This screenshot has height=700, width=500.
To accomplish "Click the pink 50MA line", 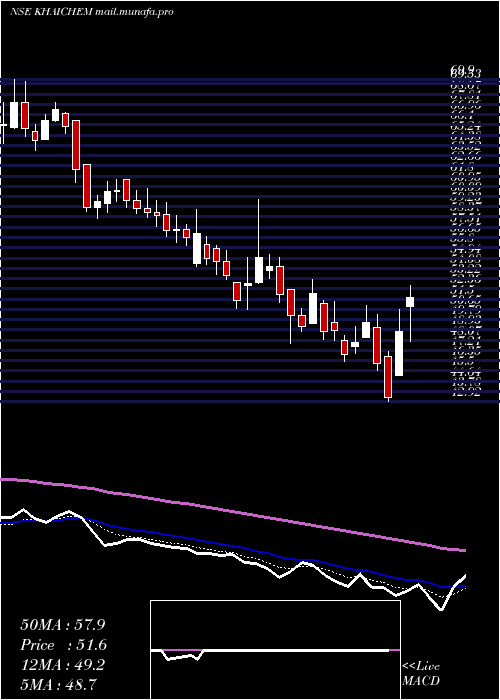I will click(232, 511).
